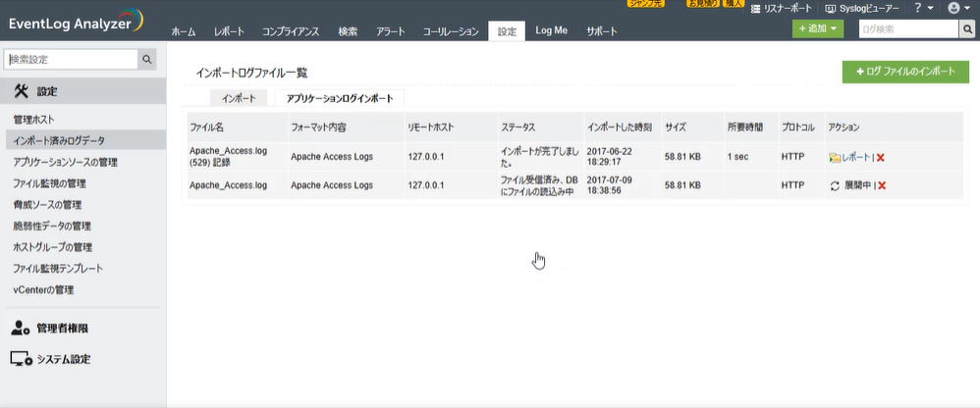
Task: Select the アプリケーションログインポート sub-tab
Action: click(x=340, y=99)
